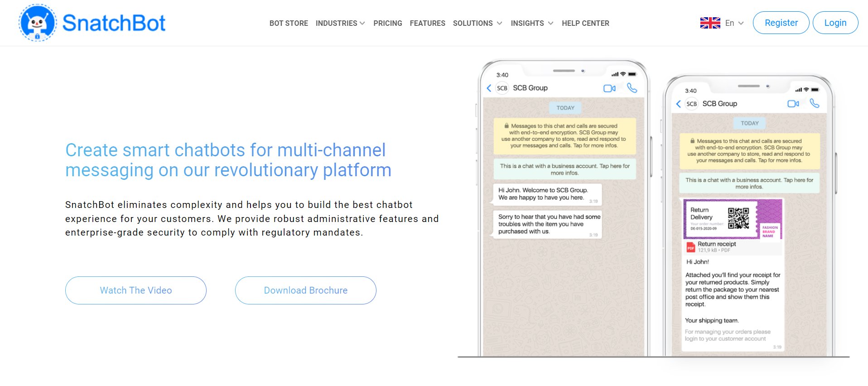Screen dimensions: 868x386
Task: Click the QR code in Return Delivery image
Action: coord(738,218)
